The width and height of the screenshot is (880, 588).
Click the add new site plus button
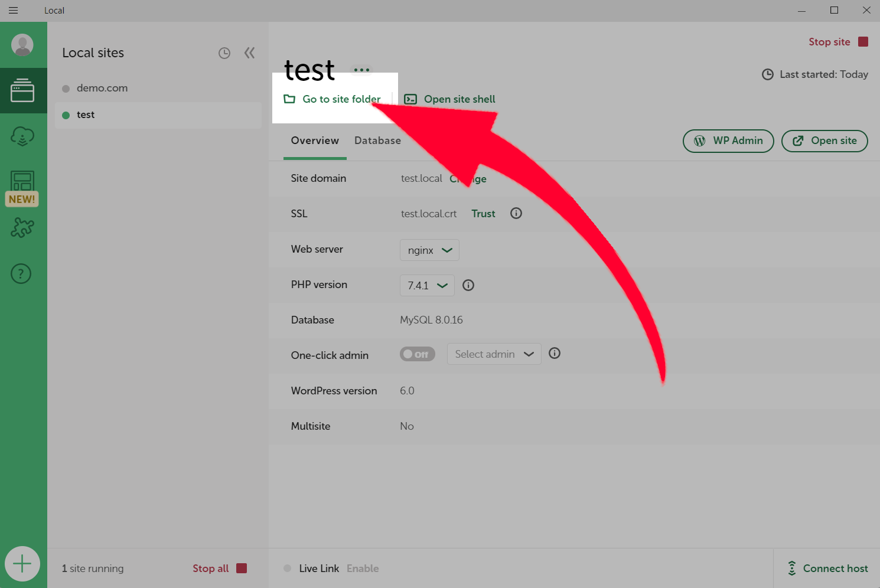point(22,564)
